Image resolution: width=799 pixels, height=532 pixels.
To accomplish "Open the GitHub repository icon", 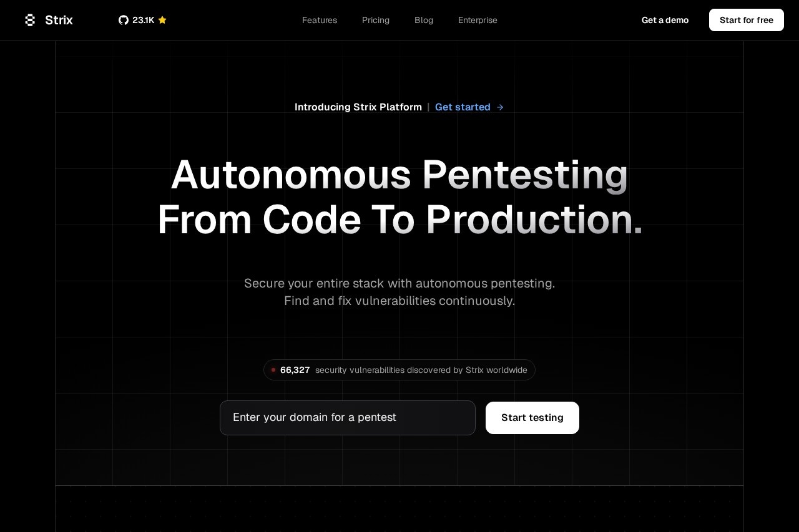I will pyautogui.click(x=124, y=20).
